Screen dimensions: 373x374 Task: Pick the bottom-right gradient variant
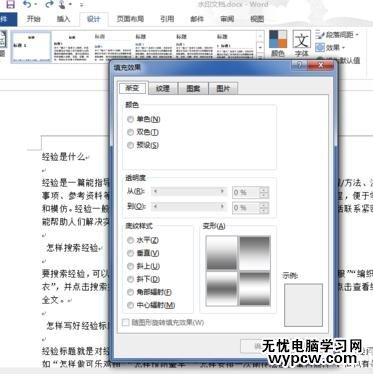[x=255, y=289]
